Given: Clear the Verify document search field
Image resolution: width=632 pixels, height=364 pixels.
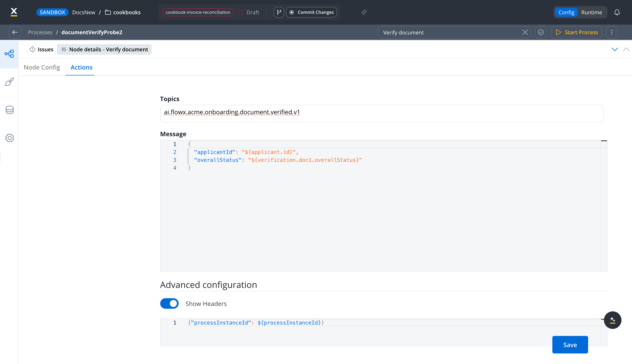Looking at the screenshot, I should 525,32.
